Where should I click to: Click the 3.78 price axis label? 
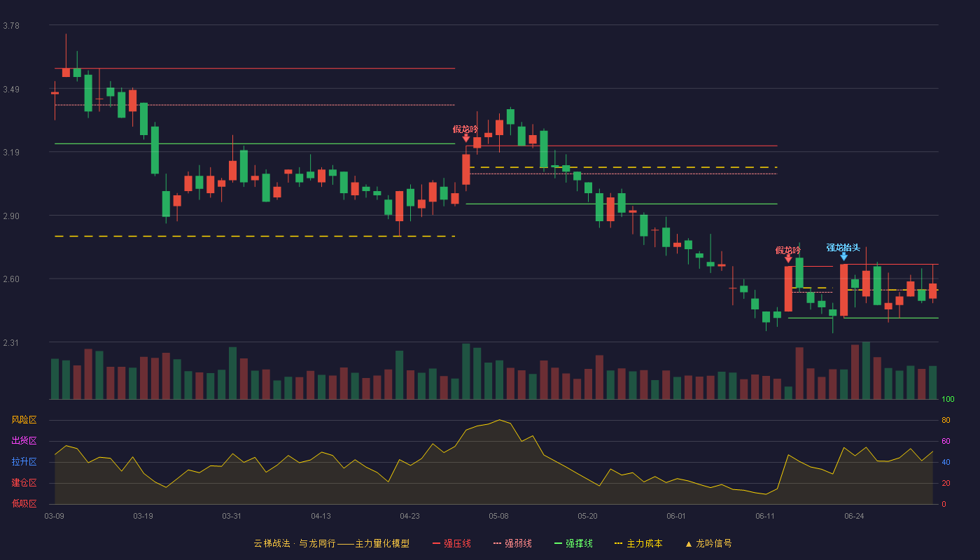tap(11, 26)
